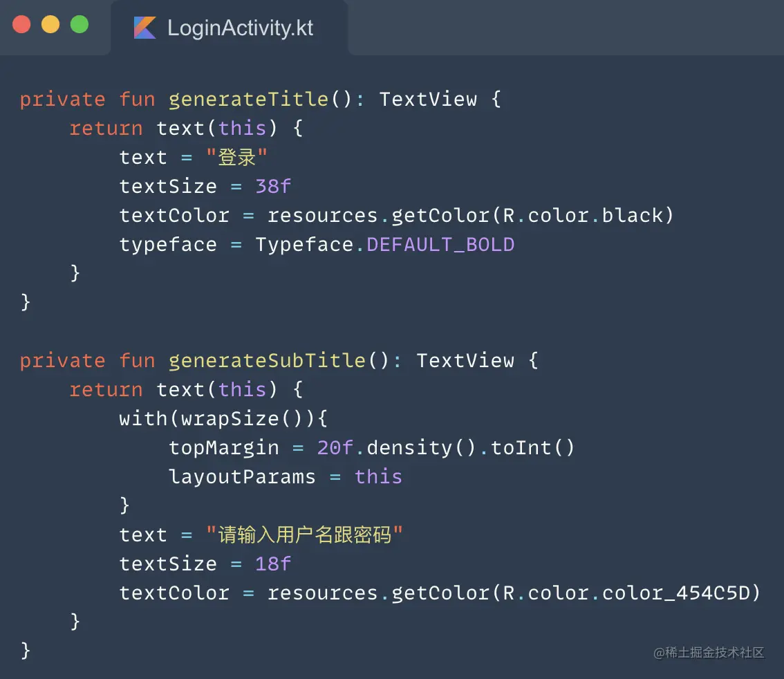The image size is (784, 679).
Task: Click the color_454C5D color resource
Action: pos(680,593)
